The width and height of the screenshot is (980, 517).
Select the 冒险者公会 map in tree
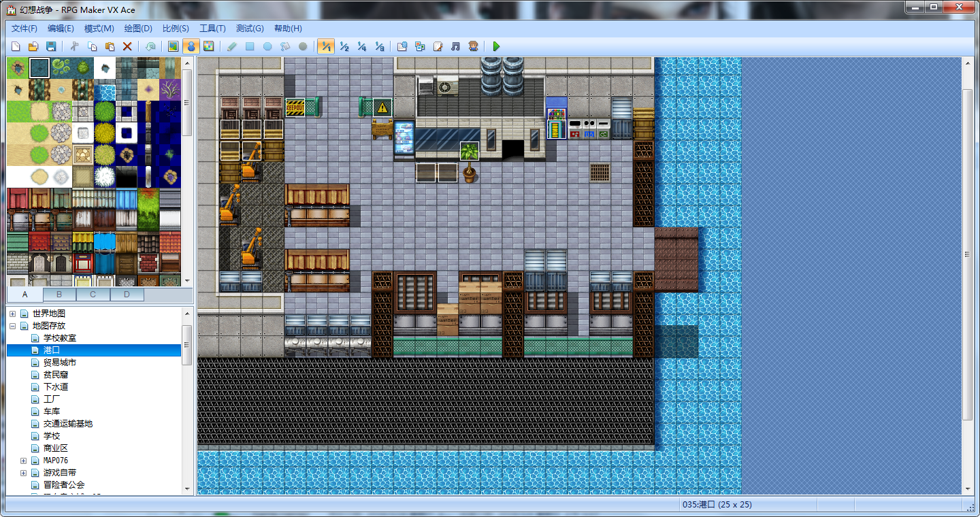pyautogui.click(x=64, y=485)
